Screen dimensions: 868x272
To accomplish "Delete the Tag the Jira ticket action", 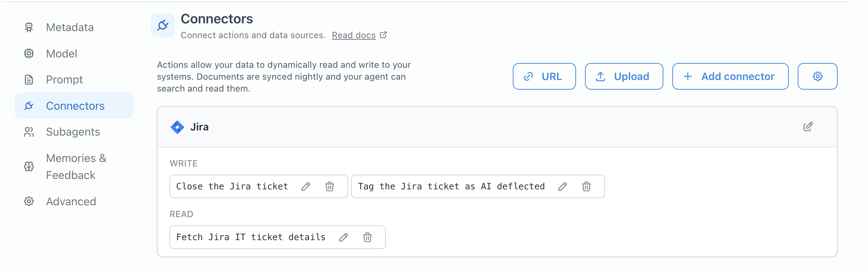I will (x=586, y=186).
